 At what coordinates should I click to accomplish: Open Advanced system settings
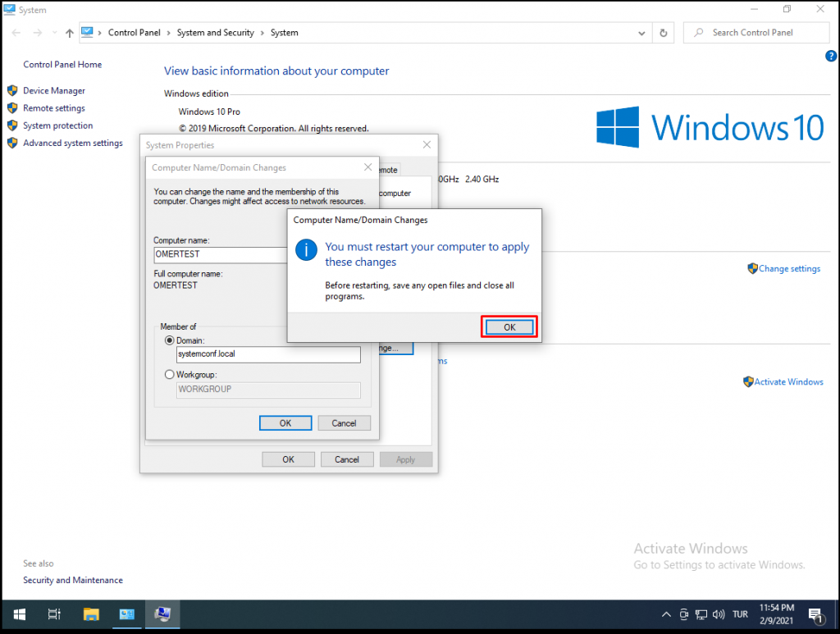point(70,142)
